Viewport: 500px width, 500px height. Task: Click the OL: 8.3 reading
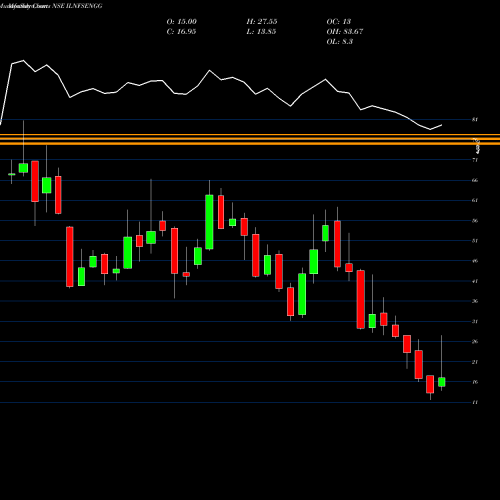tap(340, 42)
